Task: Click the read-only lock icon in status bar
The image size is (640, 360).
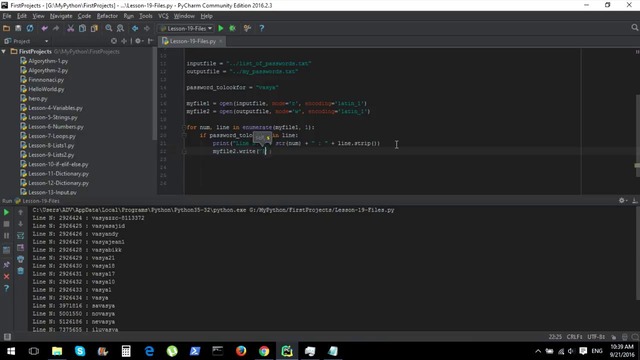Action: pyautogui.click(x=613, y=337)
